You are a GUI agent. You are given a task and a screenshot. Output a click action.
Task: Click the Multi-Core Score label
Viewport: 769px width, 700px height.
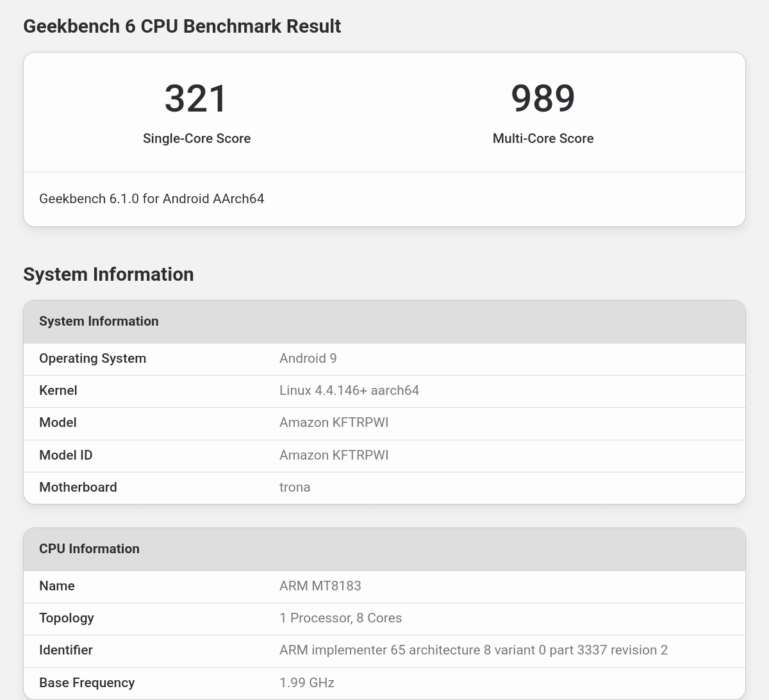click(x=543, y=138)
